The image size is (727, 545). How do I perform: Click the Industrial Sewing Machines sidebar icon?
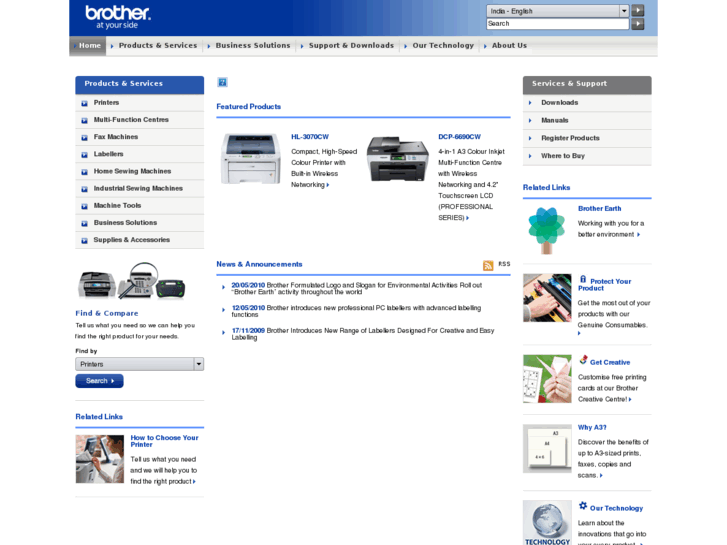84,189
